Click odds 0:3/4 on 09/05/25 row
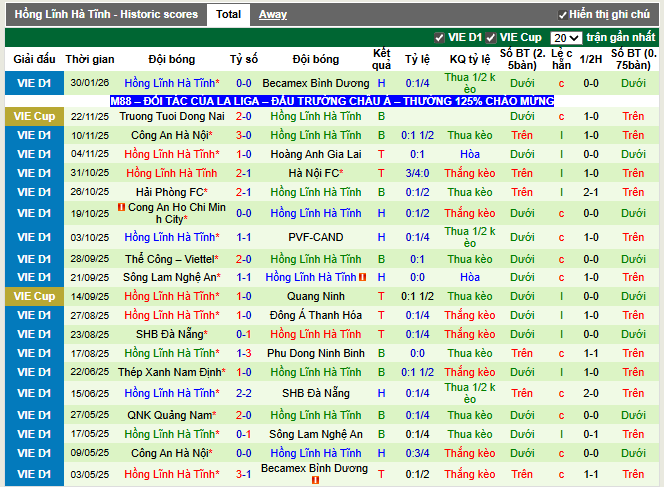664x487 pixels. click(x=417, y=453)
